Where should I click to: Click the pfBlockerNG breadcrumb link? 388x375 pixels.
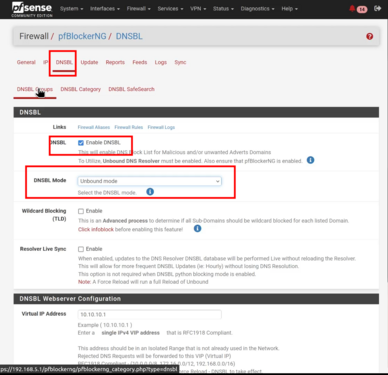[82, 36]
